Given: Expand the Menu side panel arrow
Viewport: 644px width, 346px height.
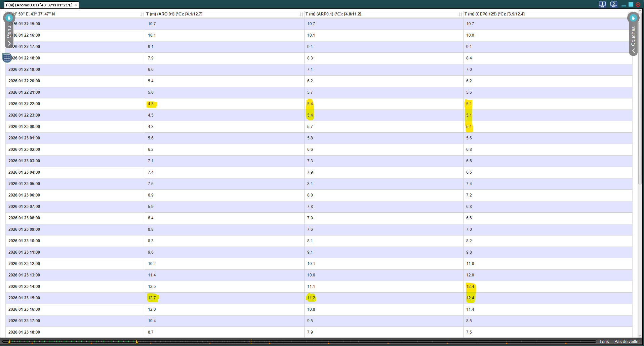Looking at the screenshot, I should pyautogui.click(x=9, y=43).
